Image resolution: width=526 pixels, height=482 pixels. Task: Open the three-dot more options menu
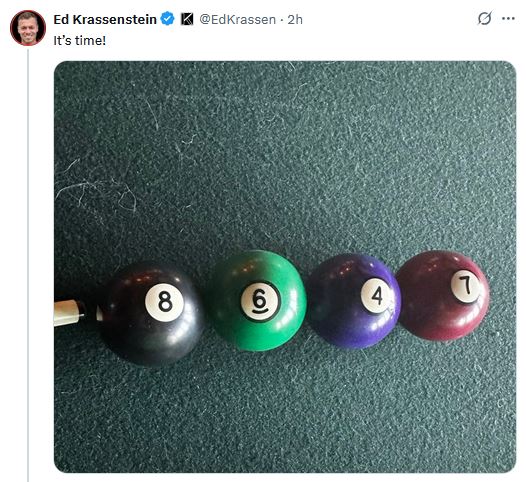coord(508,18)
